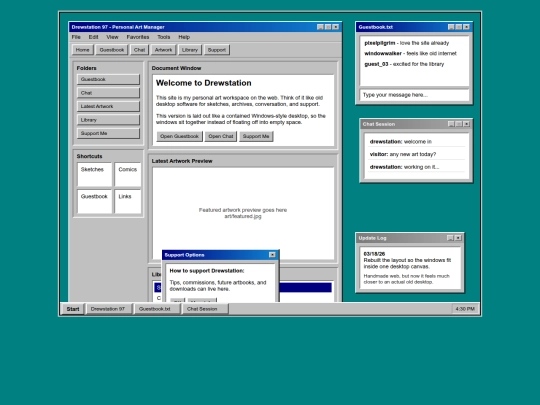The image size is (540, 405).
Task: Minimize the Chat Session window
Action: (451, 124)
